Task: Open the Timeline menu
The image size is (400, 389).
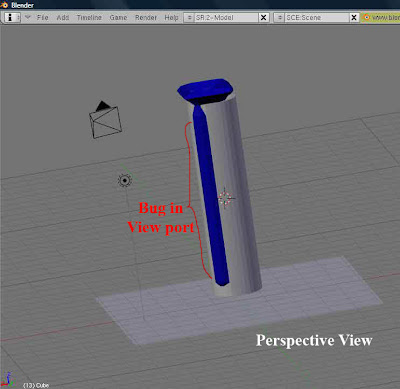Action: click(x=89, y=17)
